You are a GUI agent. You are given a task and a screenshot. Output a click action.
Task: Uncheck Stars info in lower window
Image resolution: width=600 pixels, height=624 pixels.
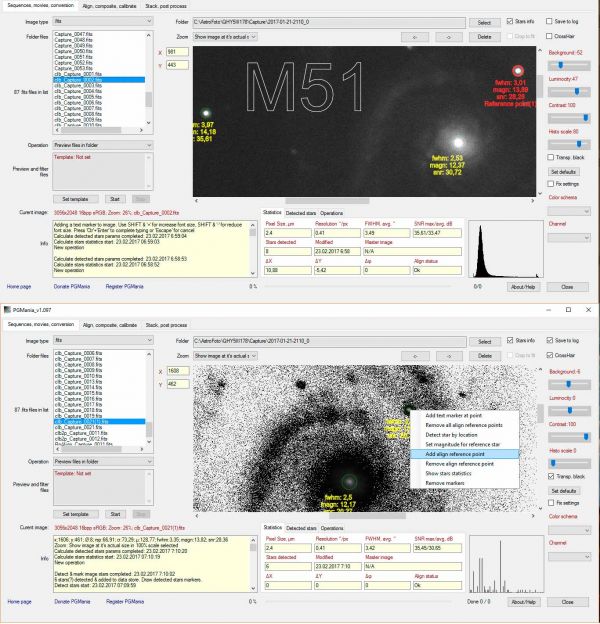pyautogui.click(x=510, y=340)
